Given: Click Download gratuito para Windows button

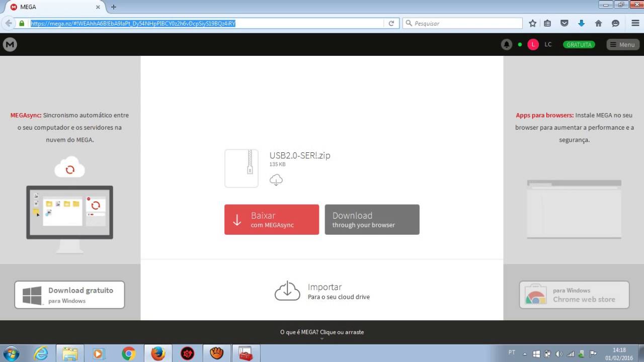Looking at the screenshot, I should pos(69,295).
